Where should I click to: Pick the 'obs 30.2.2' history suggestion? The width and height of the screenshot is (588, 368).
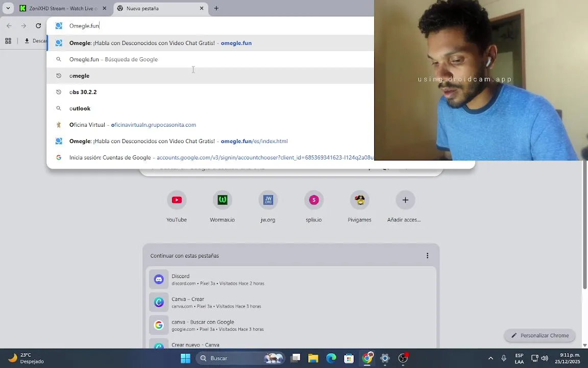click(x=210, y=92)
